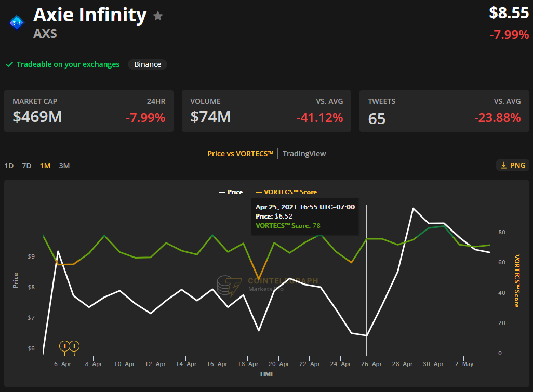Click the Tradeable on your exchanges text
Viewport: 533px width, 392px height.
click(68, 65)
